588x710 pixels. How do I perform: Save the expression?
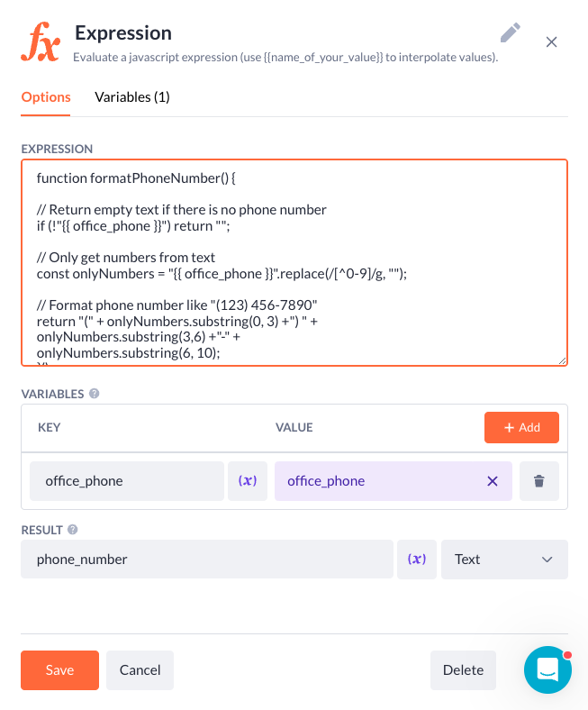(x=59, y=670)
